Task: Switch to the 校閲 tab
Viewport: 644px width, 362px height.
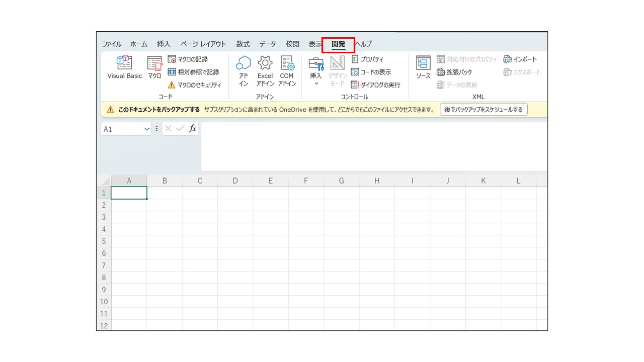Action: click(x=292, y=44)
